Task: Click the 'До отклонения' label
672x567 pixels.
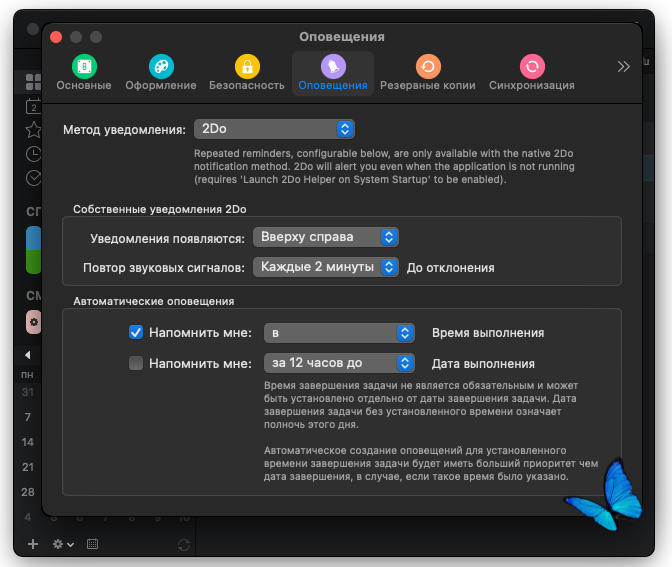Action: tap(450, 268)
